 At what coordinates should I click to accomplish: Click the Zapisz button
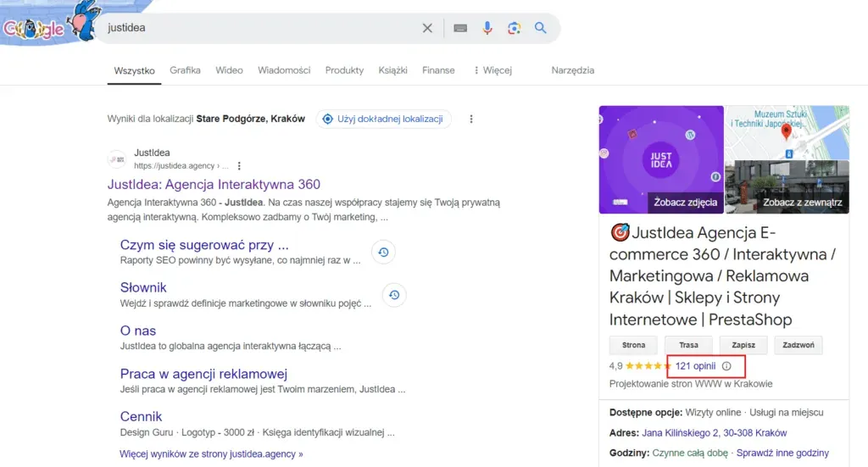[743, 345]
